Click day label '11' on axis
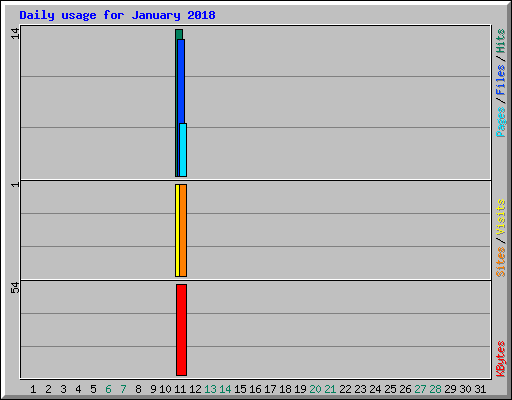Viewport: 512px width, 400px height. point(180,389)
